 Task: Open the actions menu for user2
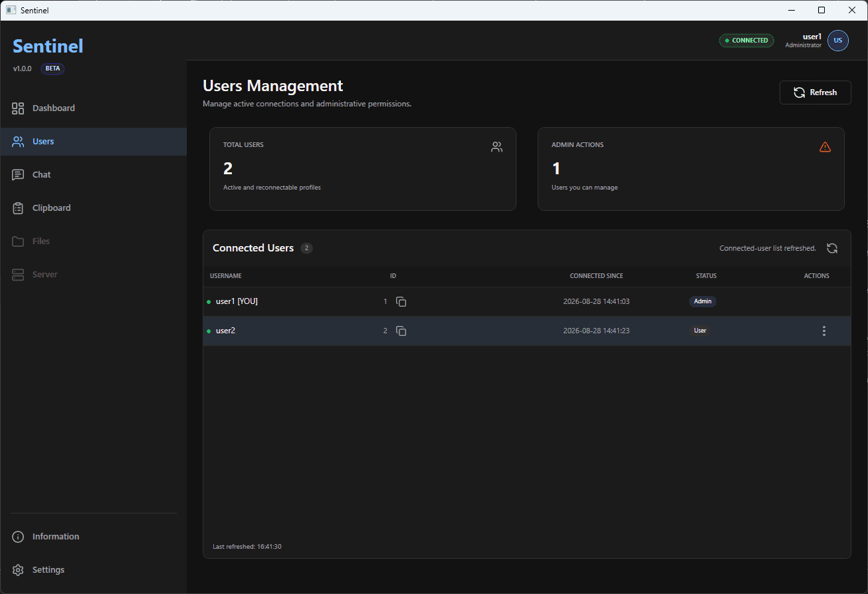coord(824,331)
